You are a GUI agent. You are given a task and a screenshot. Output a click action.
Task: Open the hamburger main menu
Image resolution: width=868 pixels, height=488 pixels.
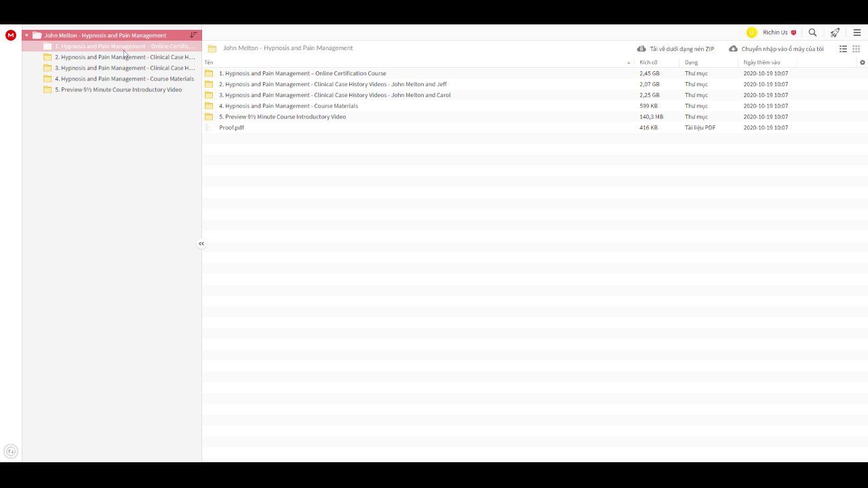click(x=857, y=33)
